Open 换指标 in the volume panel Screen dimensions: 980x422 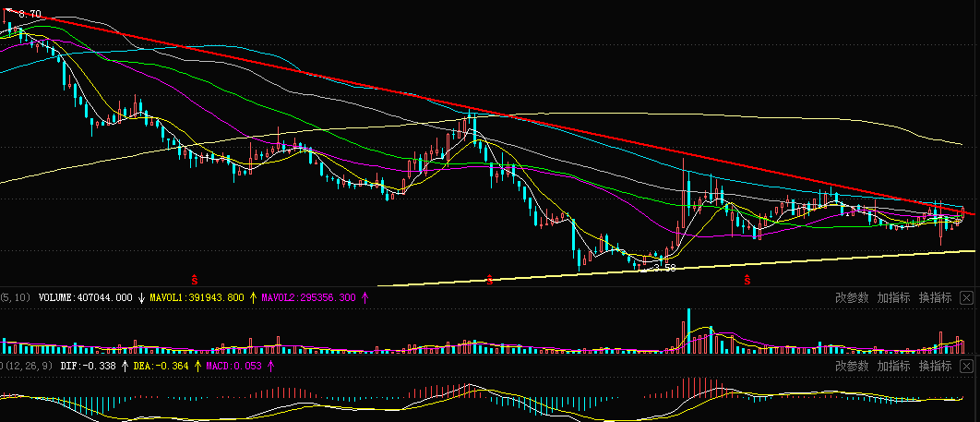935,297
